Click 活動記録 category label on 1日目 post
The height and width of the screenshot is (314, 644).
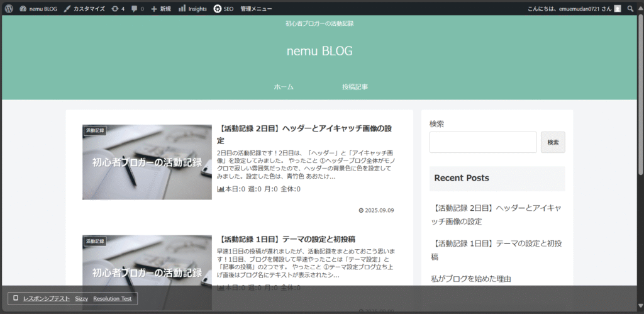96,241
